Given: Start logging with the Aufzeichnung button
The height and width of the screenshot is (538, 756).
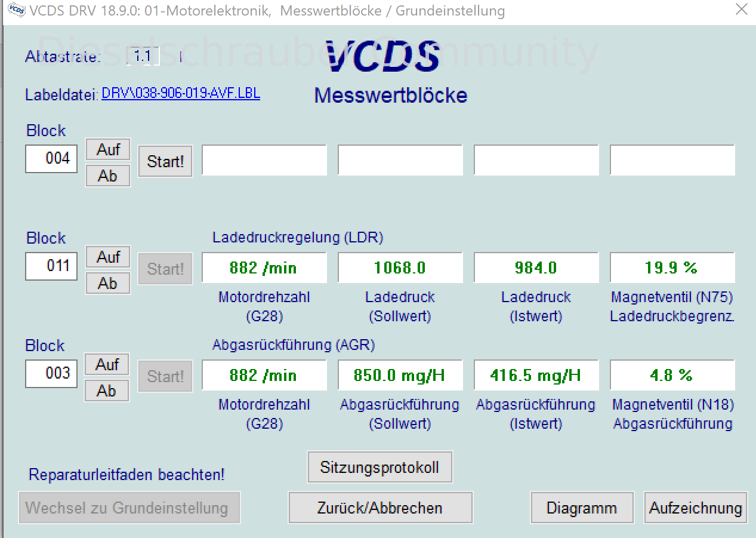Looking at the screenshot, I should 696,508.
